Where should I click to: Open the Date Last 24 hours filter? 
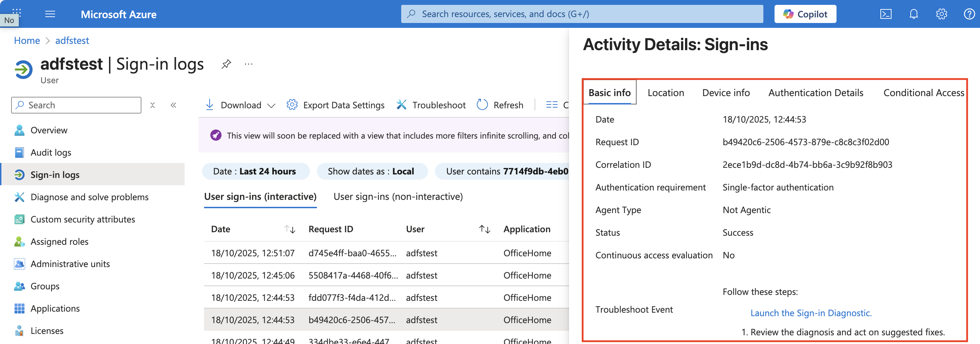pos(256,171)
